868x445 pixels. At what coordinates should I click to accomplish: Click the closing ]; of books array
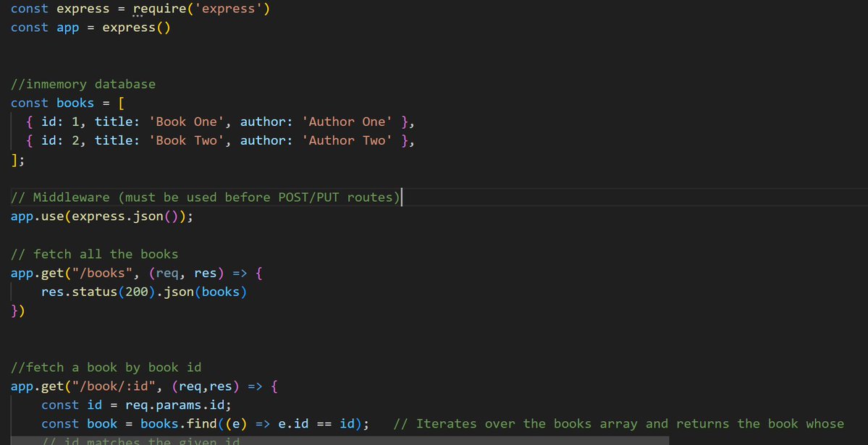coord(15,159)
